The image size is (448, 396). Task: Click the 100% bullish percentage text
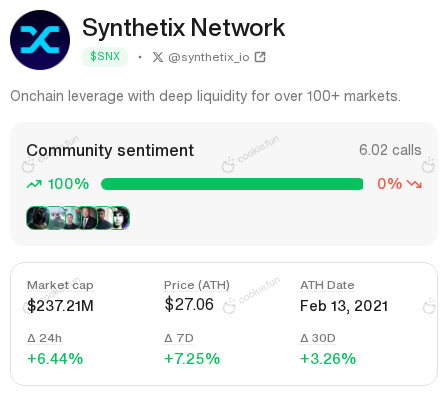point(68,184)
